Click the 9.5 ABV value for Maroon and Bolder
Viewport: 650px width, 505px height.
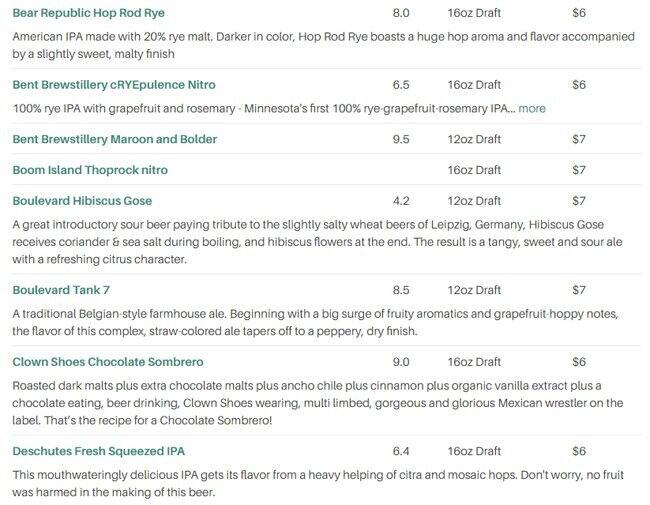pos(401,139)
